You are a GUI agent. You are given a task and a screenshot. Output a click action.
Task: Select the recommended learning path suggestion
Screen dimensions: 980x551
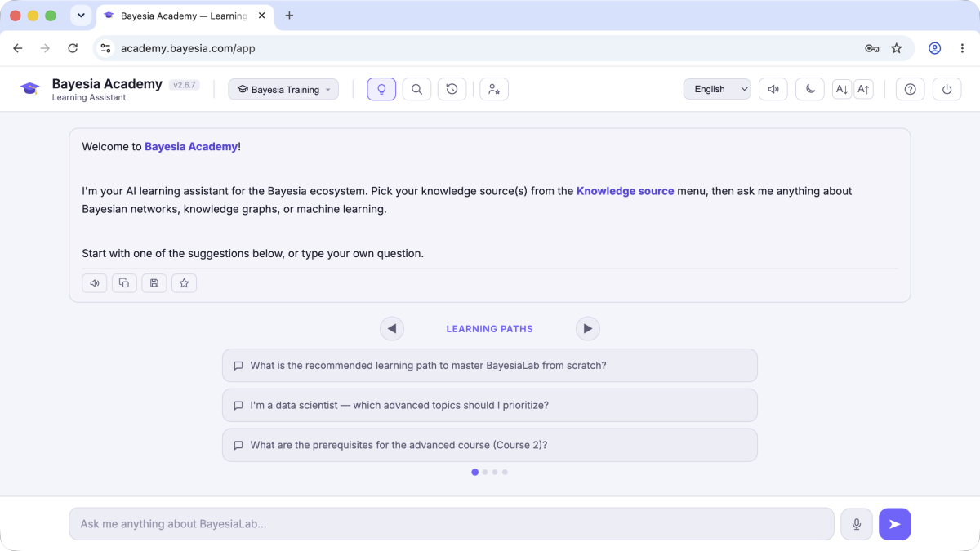click(490, 366)
